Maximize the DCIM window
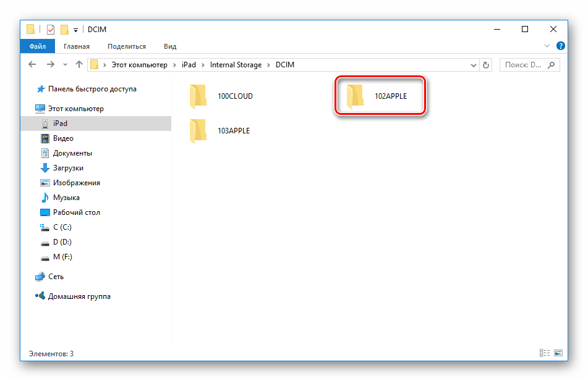Screen dimensions: 588x381 [525, 29]
